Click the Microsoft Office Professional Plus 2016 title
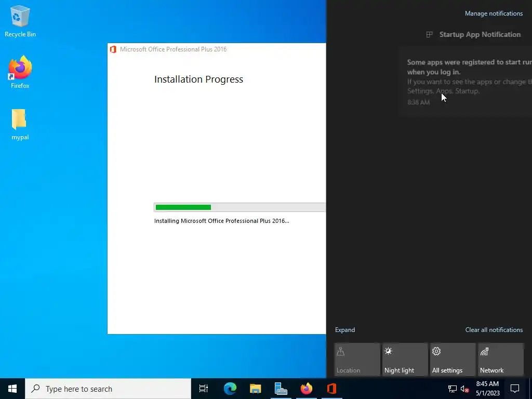The width and height of the screenshot is (532, 399). (x=173, y=49)
